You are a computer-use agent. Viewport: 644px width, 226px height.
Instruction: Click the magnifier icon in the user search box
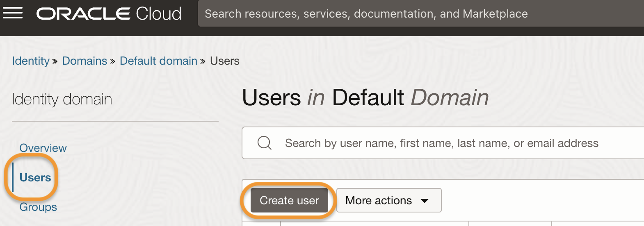265,143
